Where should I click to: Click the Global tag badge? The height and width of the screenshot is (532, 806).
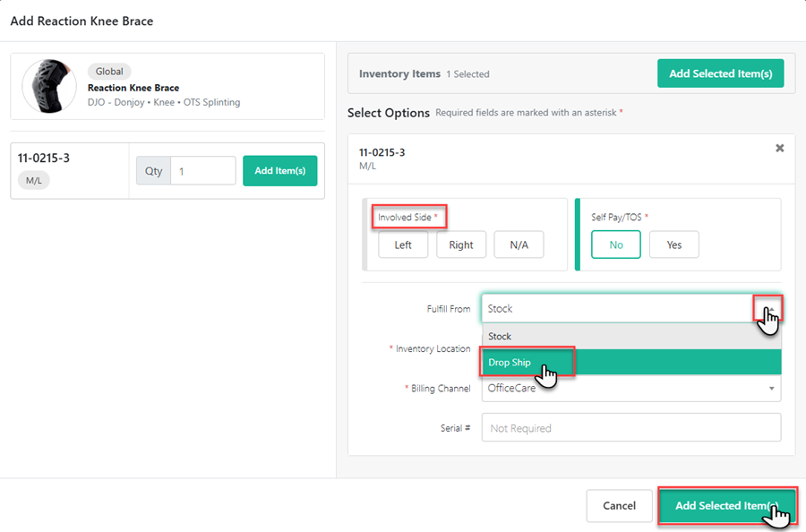point(109,72)
